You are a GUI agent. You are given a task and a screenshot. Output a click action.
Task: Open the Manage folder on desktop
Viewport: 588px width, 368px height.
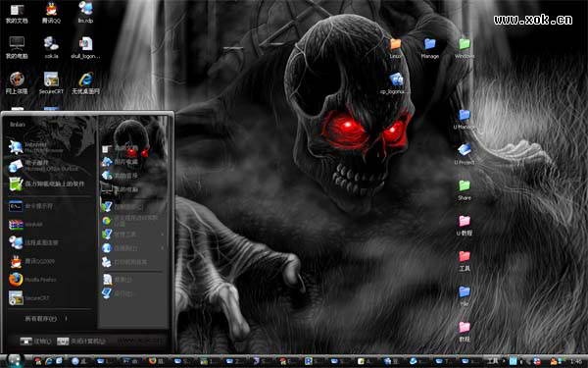pyautogui.click(x=430, y=48)
